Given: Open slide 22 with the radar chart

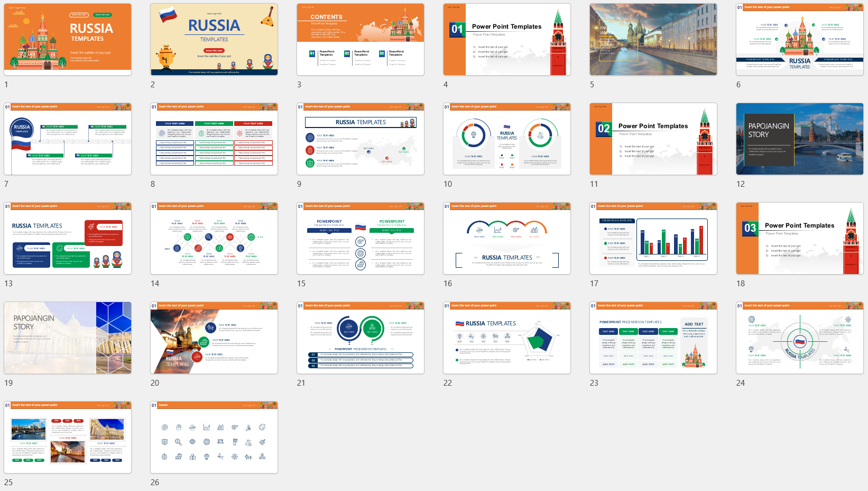Looking at the screenshot, I should point(507,338).
